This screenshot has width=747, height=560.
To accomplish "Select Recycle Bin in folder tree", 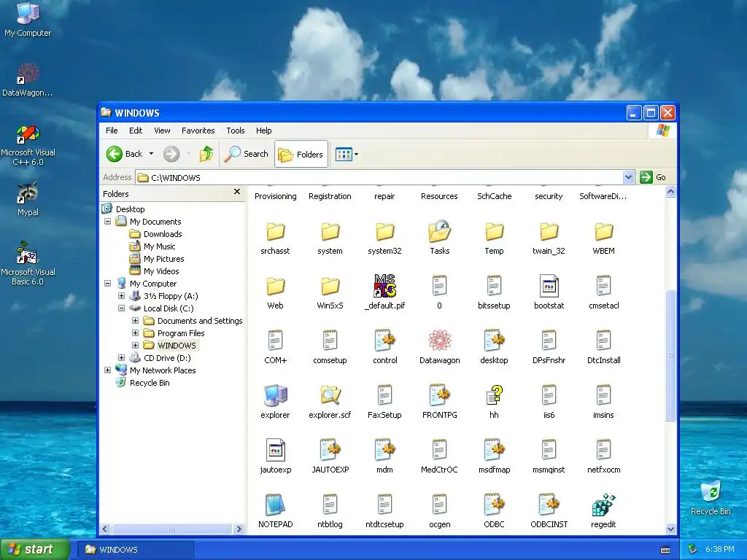I will tap(149, 382).
